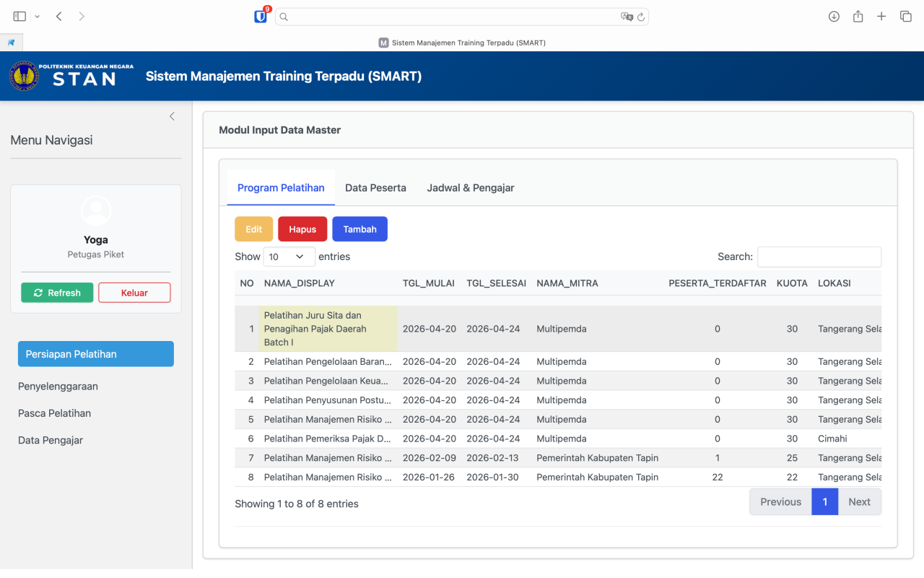Viewport: 924px width, 578px height.
Task: Open the Jadwal & Pengajar tab
Action: point(471,188)
